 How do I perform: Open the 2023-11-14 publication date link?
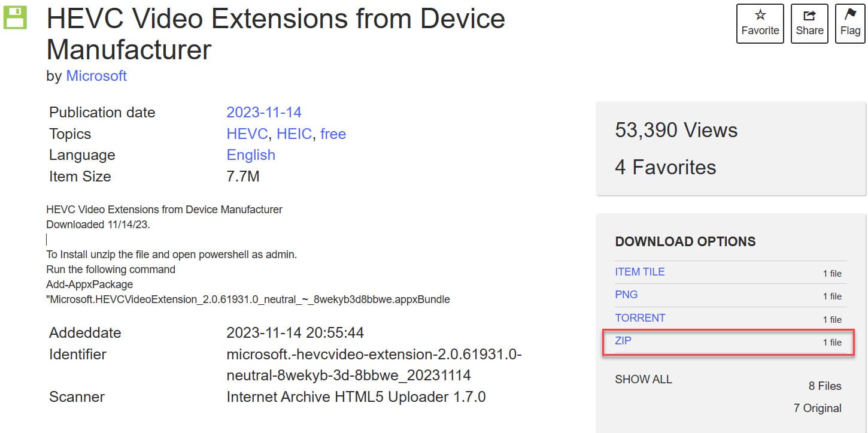(x=263, y=113)
